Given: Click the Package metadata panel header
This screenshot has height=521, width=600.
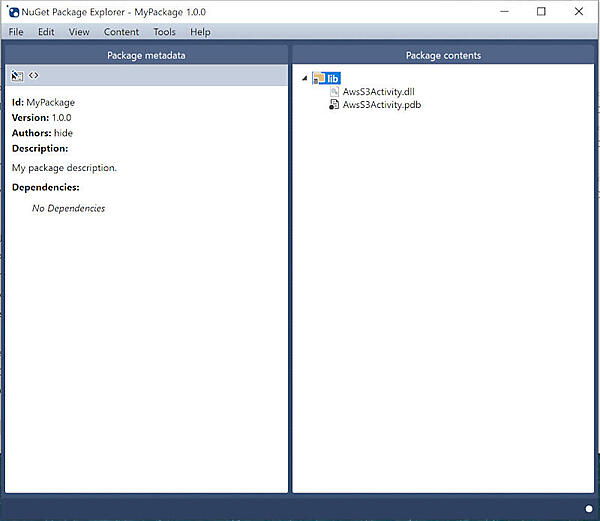Looking at the screenshot, I should coord(146,55).
